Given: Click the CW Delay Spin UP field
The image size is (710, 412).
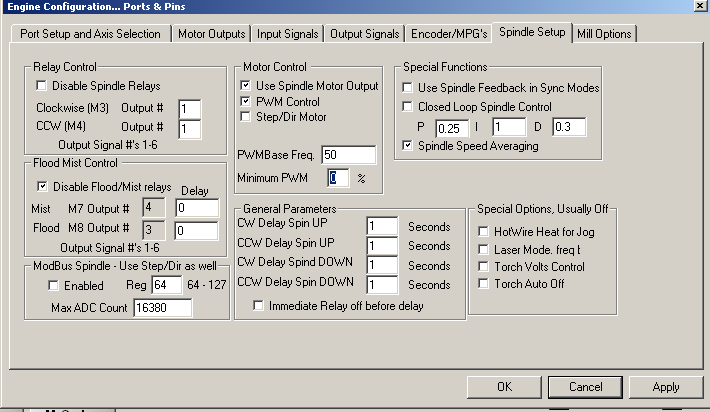Looking at the screenshot, I should tap(382, 227).
